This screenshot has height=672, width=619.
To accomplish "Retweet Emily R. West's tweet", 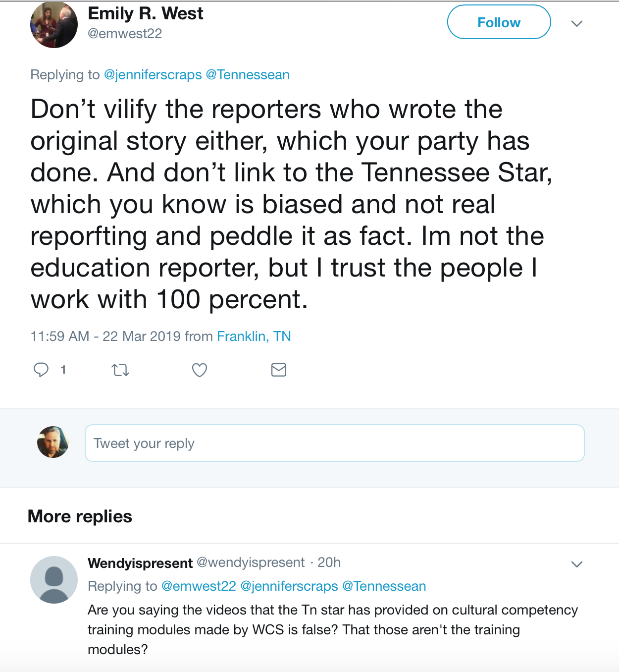I will (x=120, y=370).
